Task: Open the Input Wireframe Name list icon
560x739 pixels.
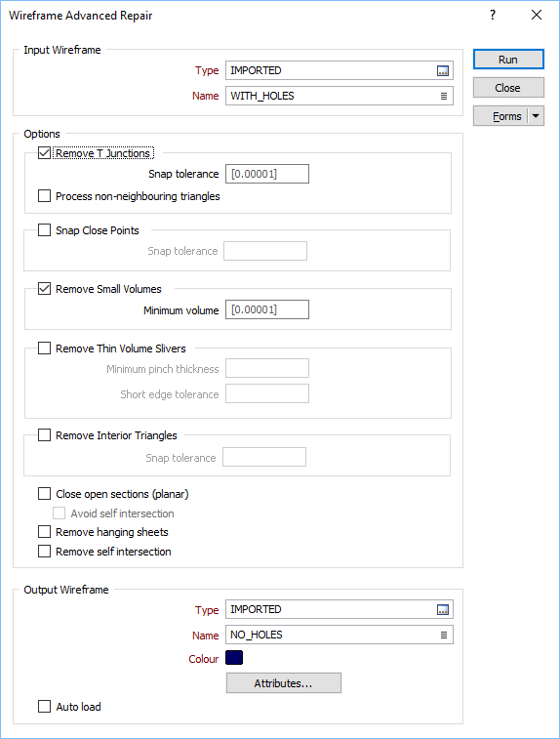Action: pos(444,96)
